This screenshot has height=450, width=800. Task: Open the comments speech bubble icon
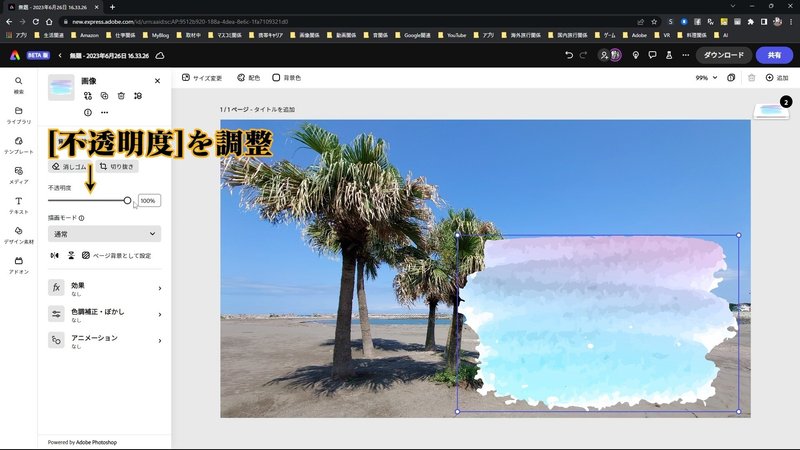(x=652, y=55)
